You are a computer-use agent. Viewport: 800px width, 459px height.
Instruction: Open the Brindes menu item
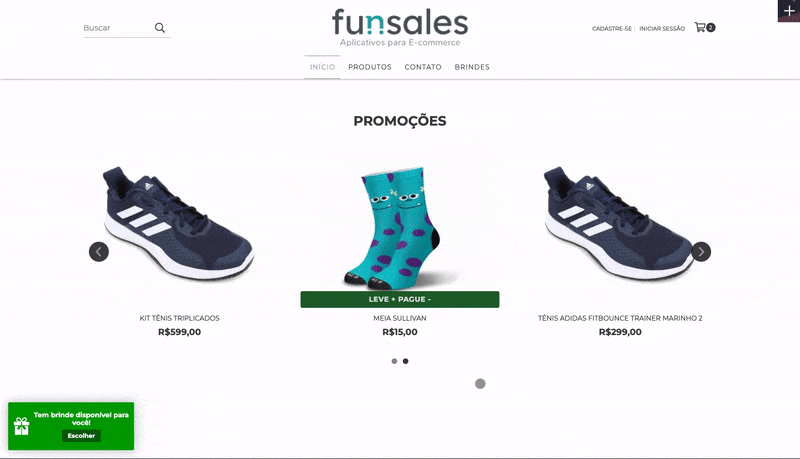472,67
